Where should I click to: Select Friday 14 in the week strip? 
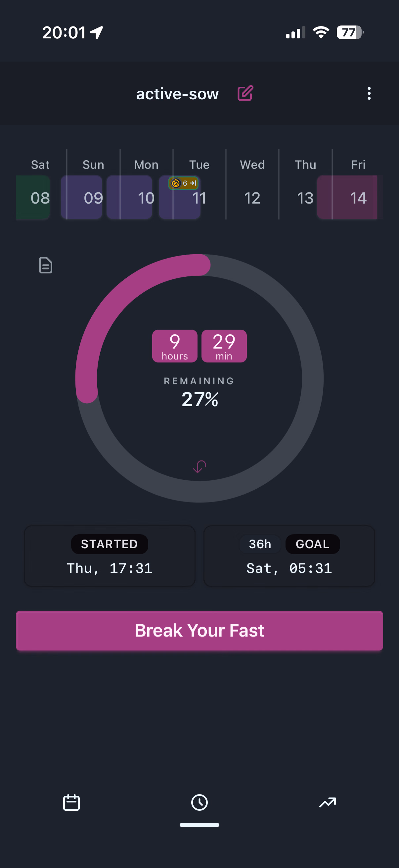click(358, 198)
